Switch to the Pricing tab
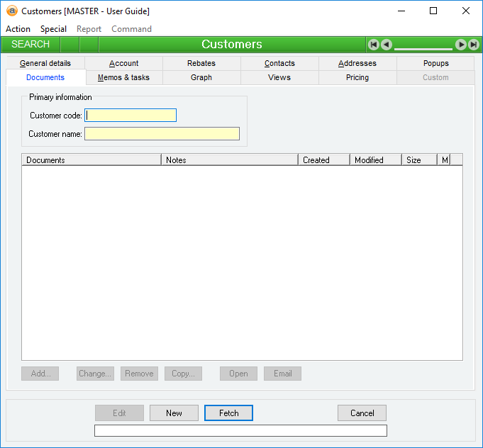 pos(357,77)
